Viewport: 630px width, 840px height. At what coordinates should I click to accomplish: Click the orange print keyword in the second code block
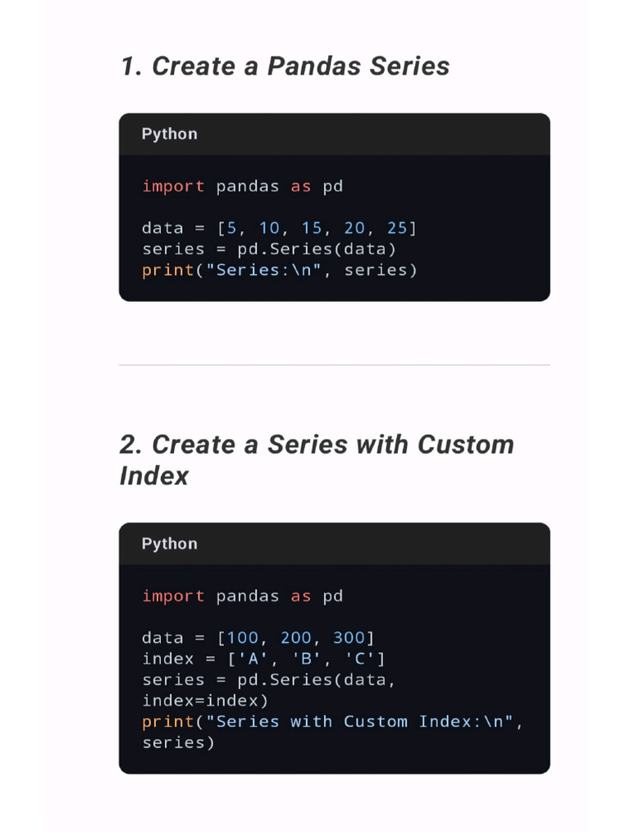162,722
